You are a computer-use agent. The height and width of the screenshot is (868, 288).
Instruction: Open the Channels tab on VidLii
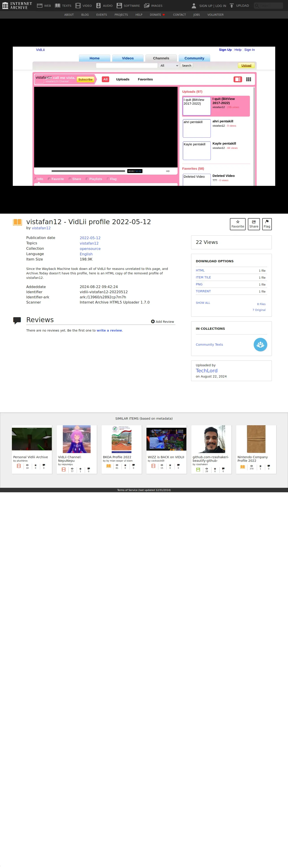(x=161, y=58)
